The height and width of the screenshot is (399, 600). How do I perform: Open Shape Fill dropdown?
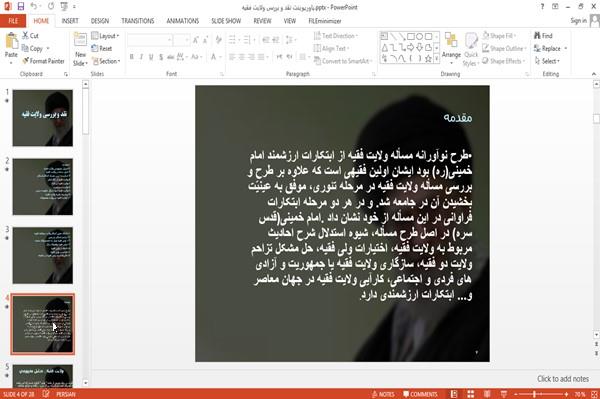point(499,36)
